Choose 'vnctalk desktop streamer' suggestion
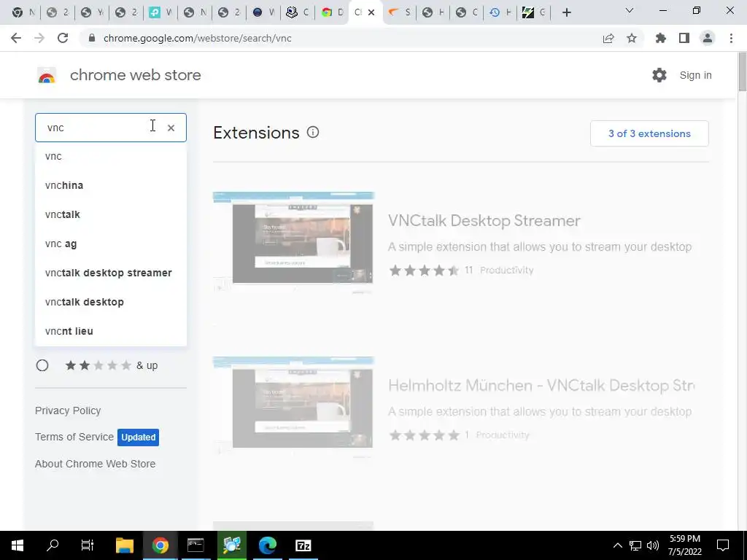The width and height of the screenshot is (747, 560). click(111, 273)
